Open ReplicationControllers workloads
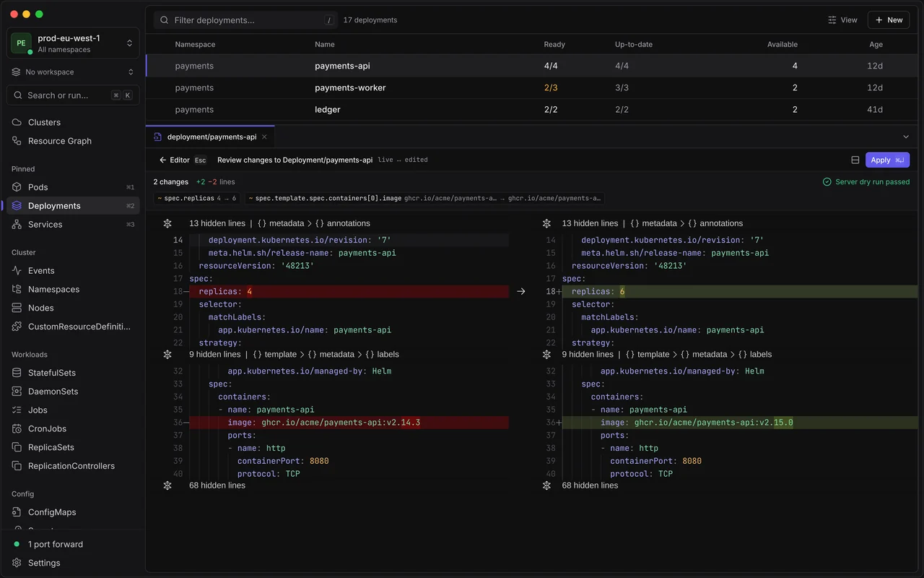This screenshot has width=924, height=578. [x=73, y=466]
